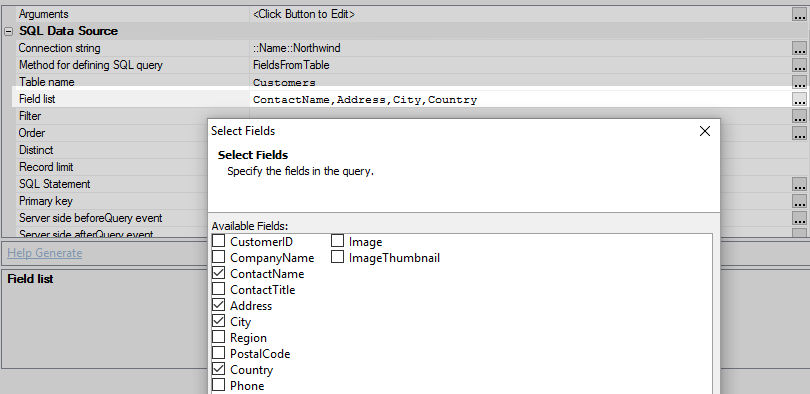The image size is (810, 394).
Task: Check the CustomerID field checkbox
Action: coord(219,241)
